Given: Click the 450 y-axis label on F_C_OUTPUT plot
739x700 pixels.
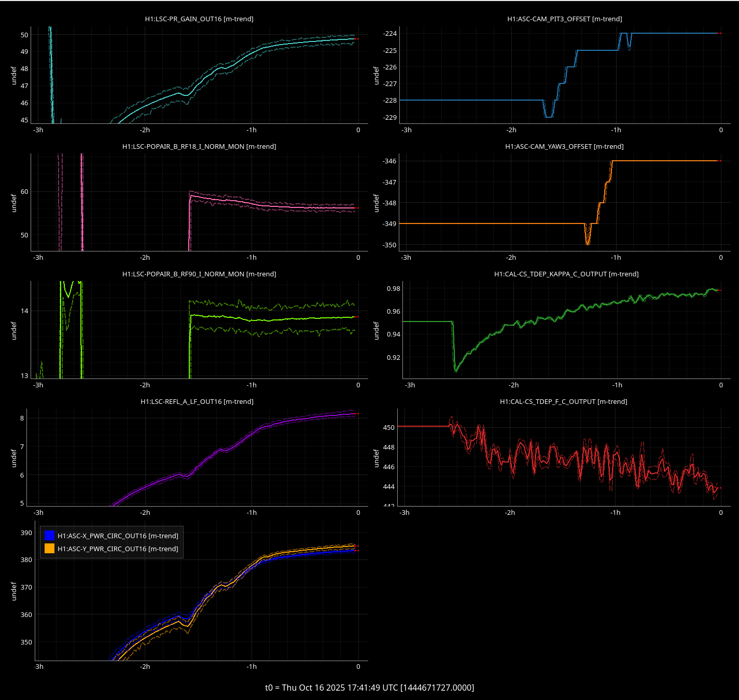Looking at the screenshot, I should [388, 428].
